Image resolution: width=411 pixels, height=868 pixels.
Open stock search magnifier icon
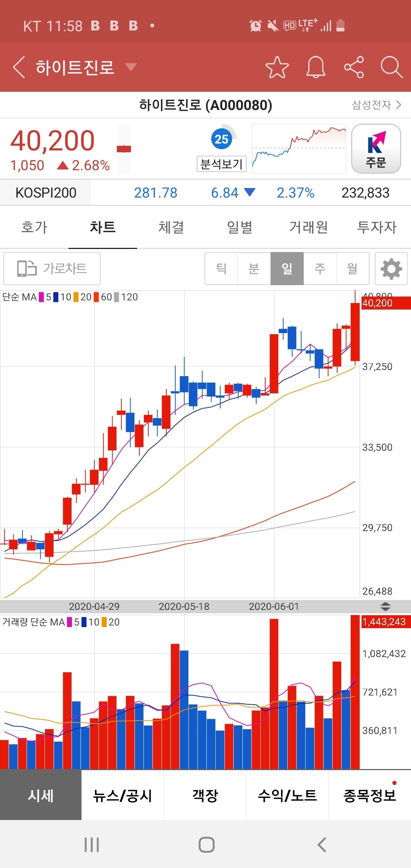tap(392, 67)
